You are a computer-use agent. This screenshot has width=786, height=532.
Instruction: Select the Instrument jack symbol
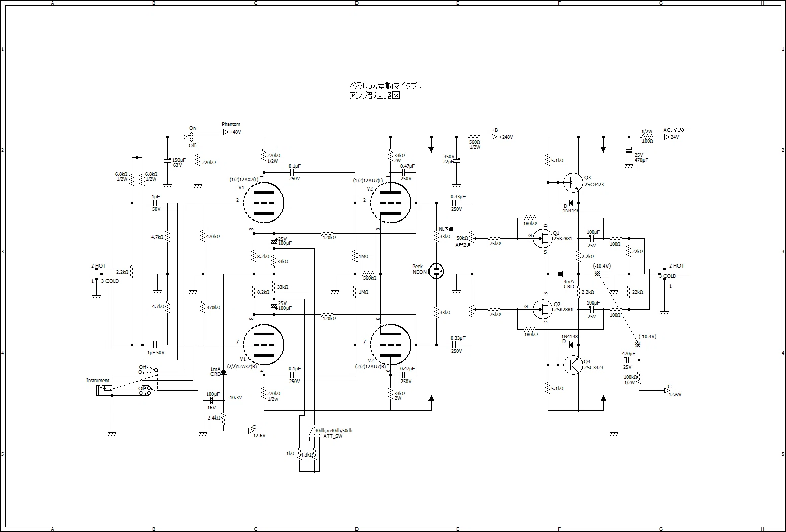coord(104,389)
